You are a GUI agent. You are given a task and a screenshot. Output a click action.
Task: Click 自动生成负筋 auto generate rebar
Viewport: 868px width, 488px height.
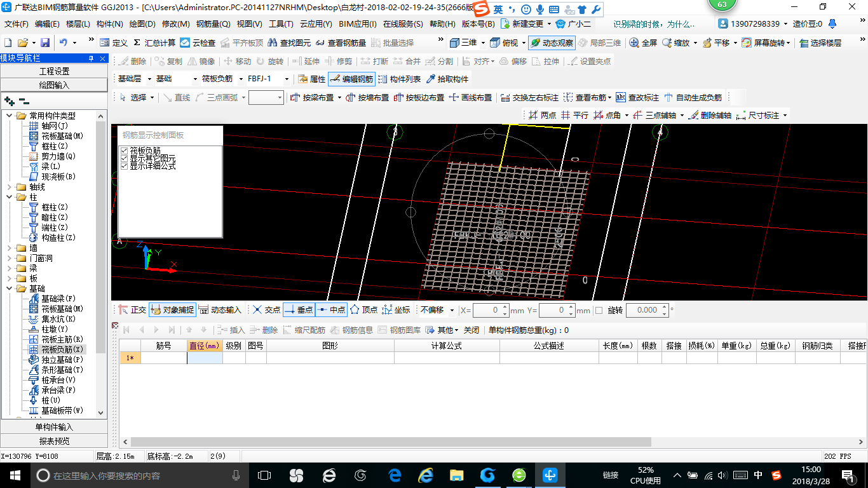click(693, 97)
